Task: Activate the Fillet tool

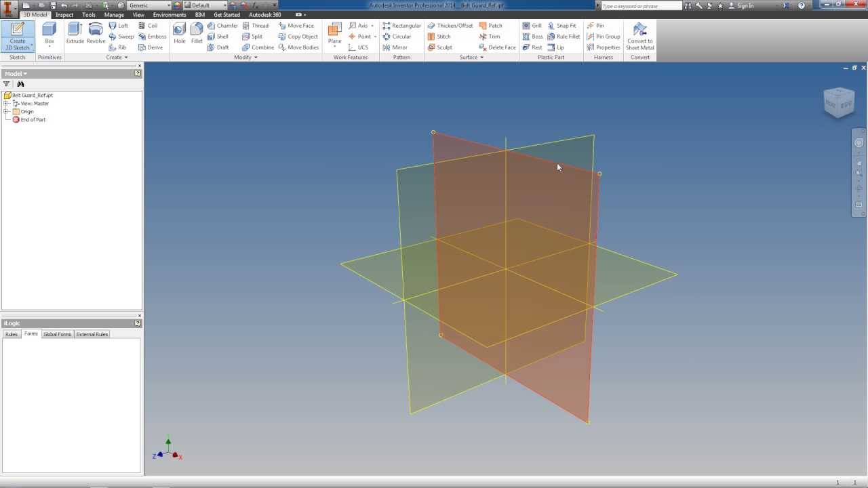Action: point(197,34)
